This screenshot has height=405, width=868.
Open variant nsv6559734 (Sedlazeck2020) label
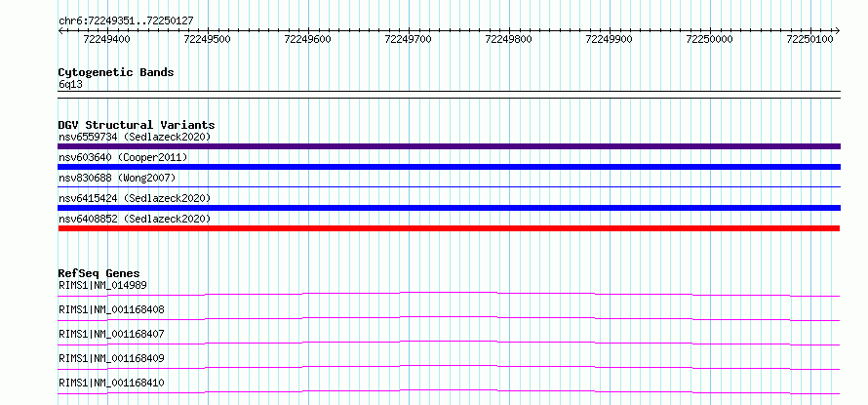[135, 137]
